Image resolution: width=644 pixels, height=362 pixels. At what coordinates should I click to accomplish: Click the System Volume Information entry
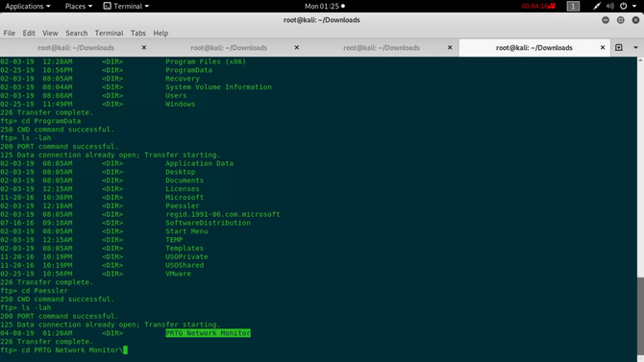pos(218,87)
